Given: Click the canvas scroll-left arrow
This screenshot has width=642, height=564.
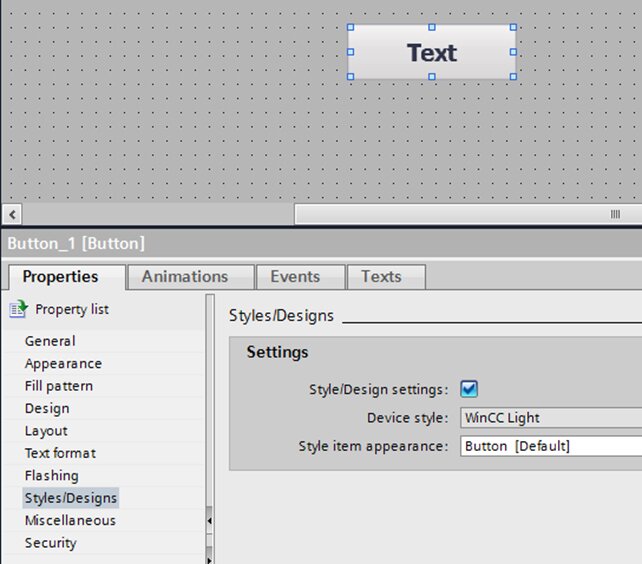Looking at the screenshot, I should pyautogui.click(x=12, y=214).
